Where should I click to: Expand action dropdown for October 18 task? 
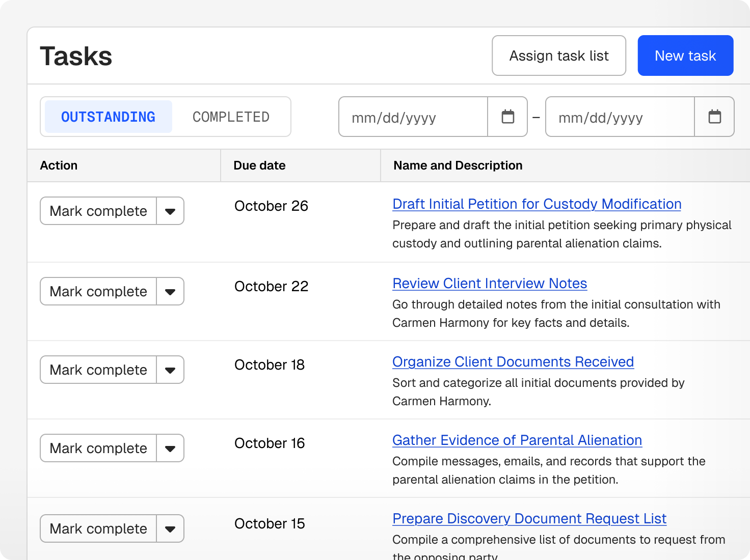tap(170, 370)
